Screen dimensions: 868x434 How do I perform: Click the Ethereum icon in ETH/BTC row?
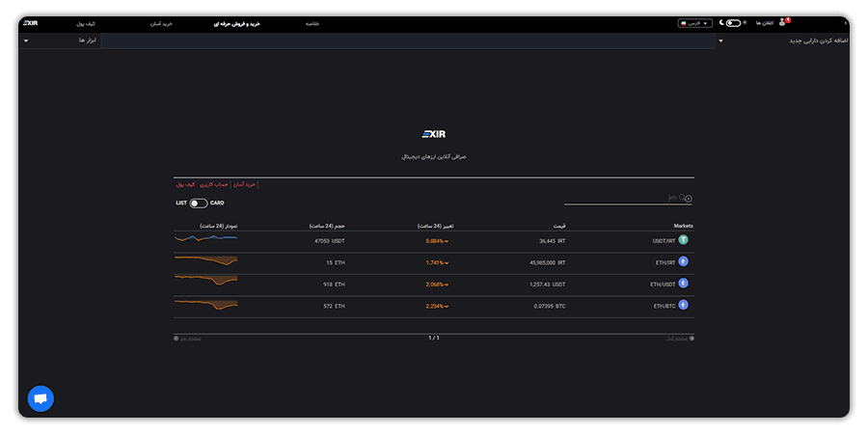(x=683, y=305)
